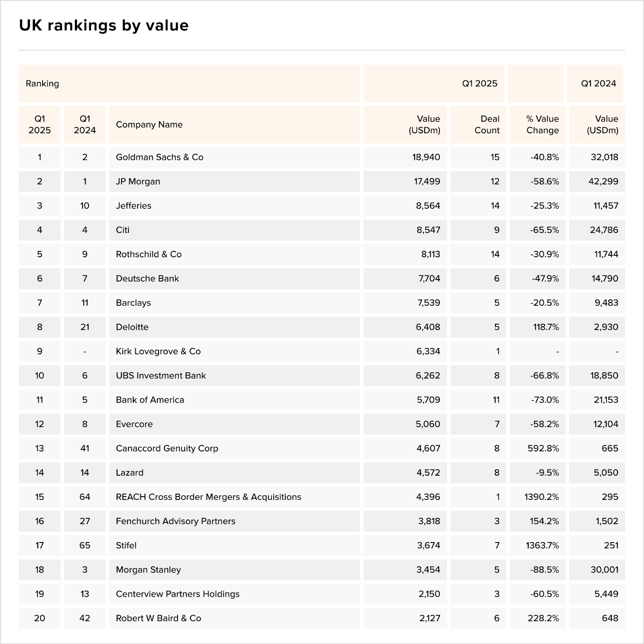Click the Centerview Partners Holdings name

pyautogui.click(x=178, y=594)
